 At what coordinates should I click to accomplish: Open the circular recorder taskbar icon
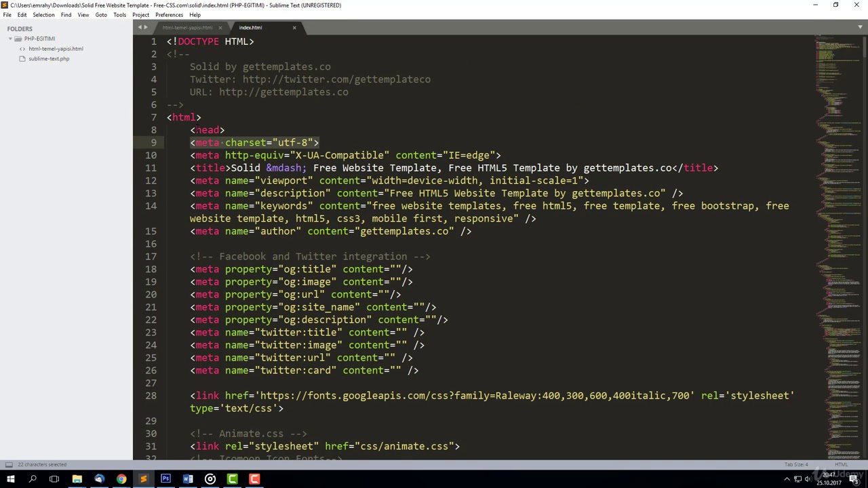click(x=210, y=479)
